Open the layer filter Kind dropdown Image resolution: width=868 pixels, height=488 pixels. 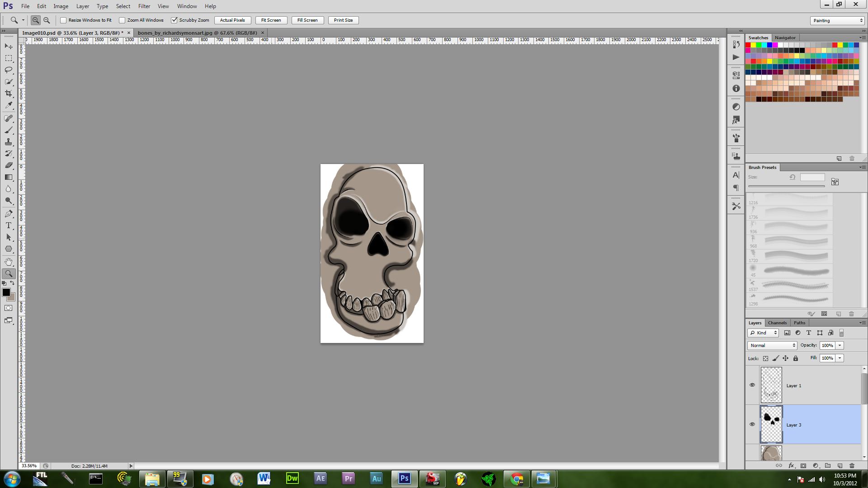pos(763,333)
